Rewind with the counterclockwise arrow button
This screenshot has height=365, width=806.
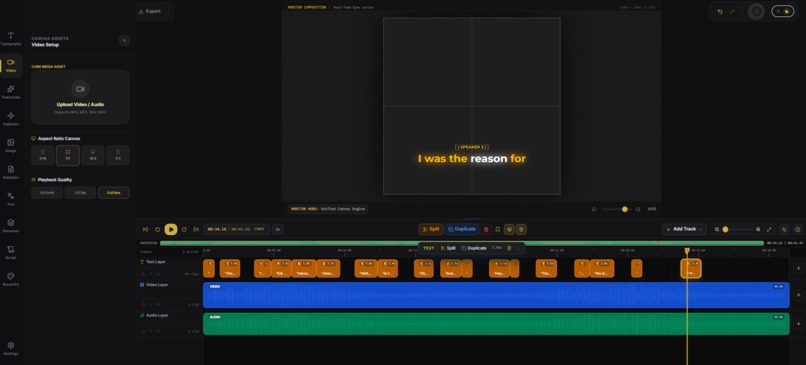click(x=158, y=229)
